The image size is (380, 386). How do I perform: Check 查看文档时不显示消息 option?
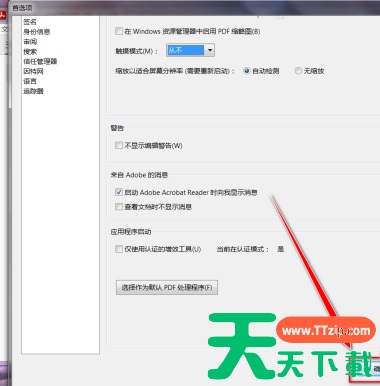pos(119,207)
